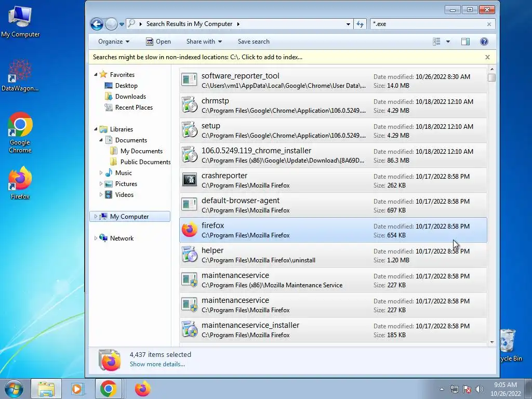Select My Computer in navigation pane
The image size is (532, 399).
[129, 217]
